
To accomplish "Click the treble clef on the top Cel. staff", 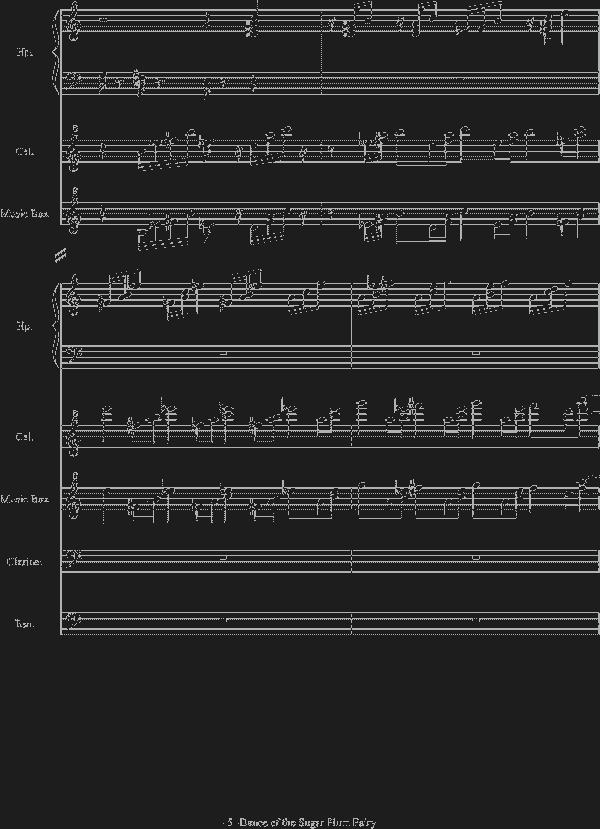I will pyautogui.click(x=71, y=150).
